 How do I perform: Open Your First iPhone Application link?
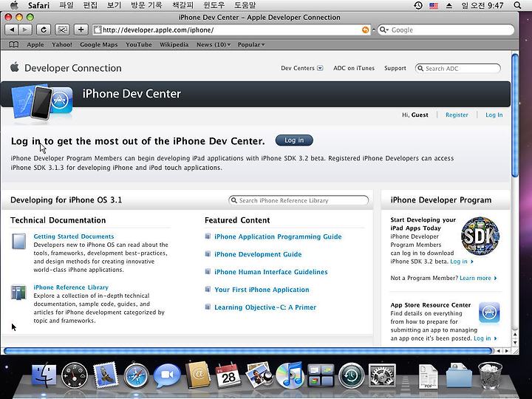click(x=262, y=290)
